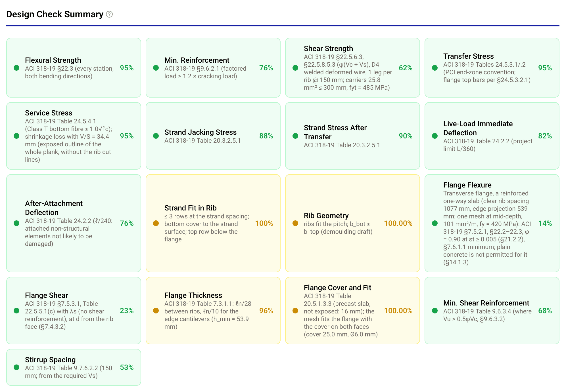Click the green status dot for Service Stress
The width and height of the screenshot is (564, 392).
tap(16, 136)
